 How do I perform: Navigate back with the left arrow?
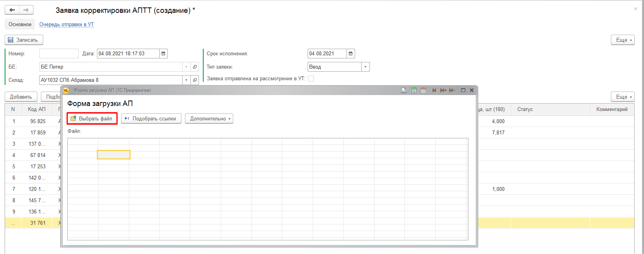(12, 10)
